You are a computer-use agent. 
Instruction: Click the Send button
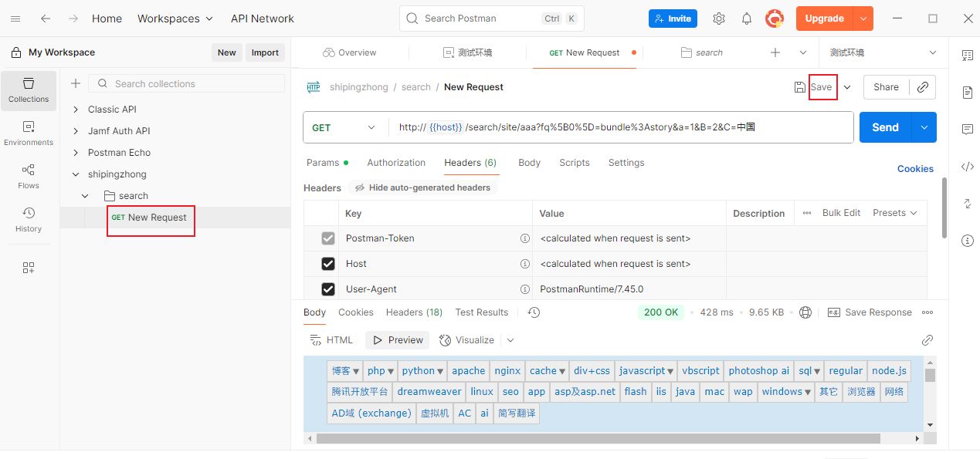[x=885, y=127]
